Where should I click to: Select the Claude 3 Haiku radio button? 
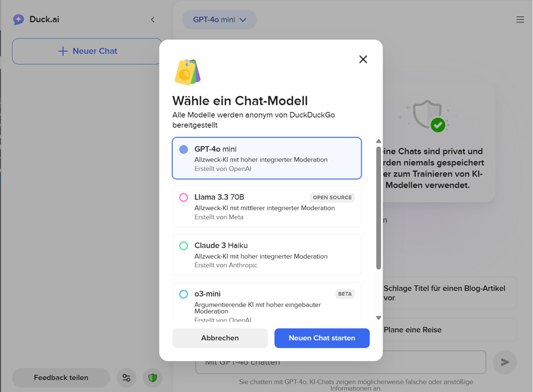[184, 246]
